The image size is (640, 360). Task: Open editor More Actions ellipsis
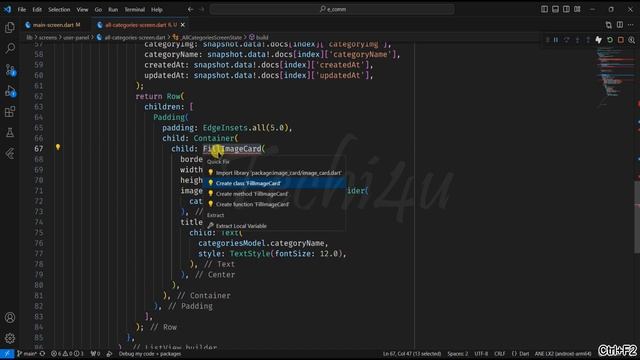(631, 25)
